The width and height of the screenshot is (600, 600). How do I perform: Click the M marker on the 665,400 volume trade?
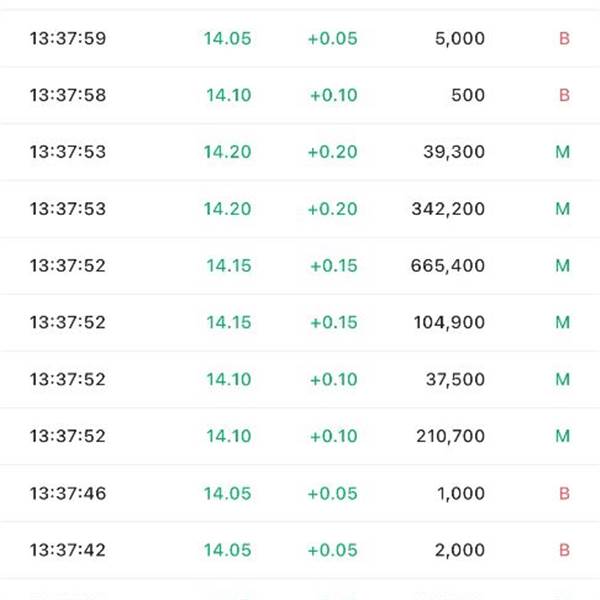click(x=562, y=266)
